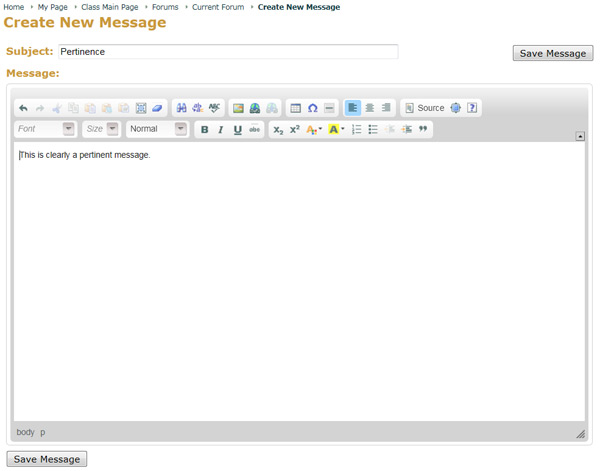The image size is (600, 471).
Task: Click the Decrease Indent icon
Action: (x=390, y=130)
